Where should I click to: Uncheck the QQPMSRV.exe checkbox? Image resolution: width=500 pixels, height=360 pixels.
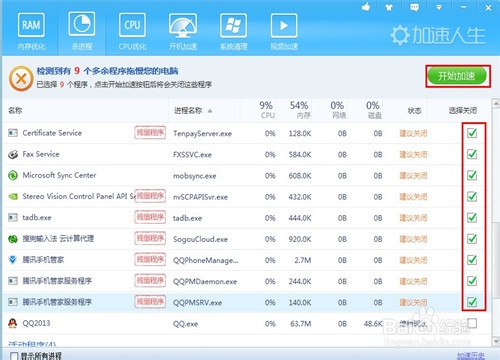472,302
